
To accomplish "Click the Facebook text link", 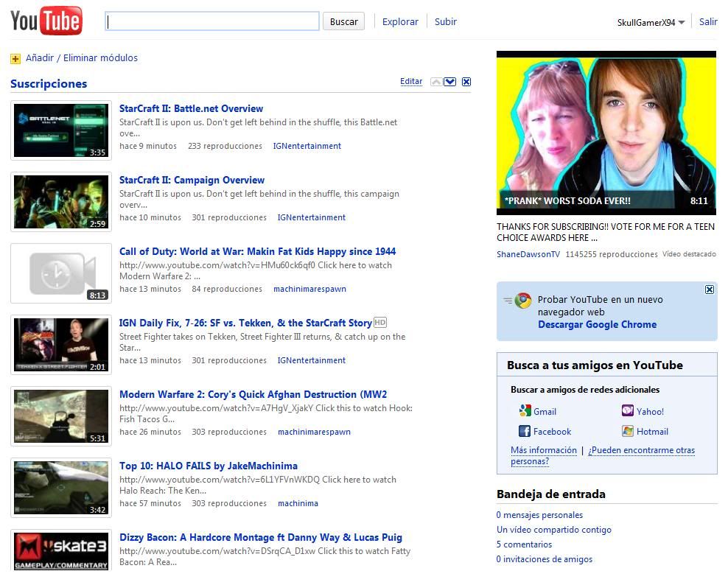I will point(552,432).
